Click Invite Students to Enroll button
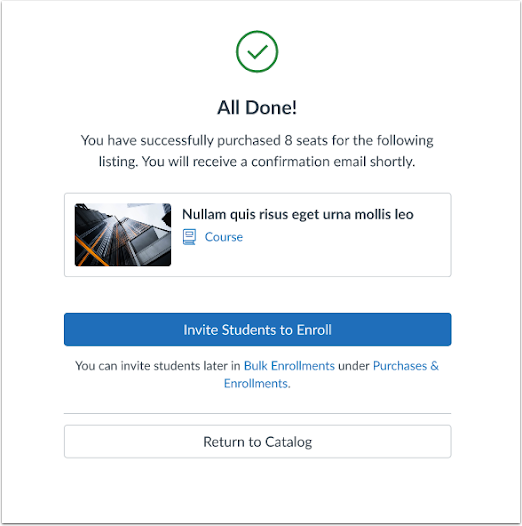Viewport: 522px width, 526px height. (x=257, y=329)
